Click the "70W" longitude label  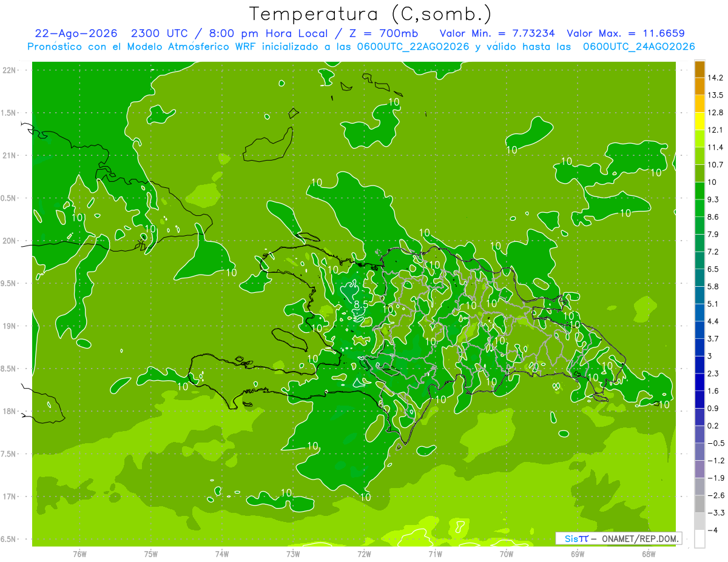click(x=507, y=554)
